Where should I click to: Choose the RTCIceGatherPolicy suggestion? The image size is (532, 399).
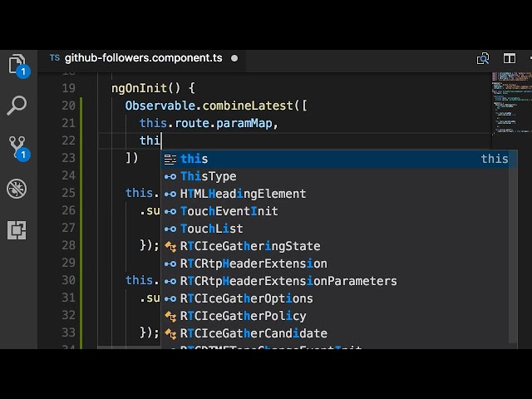(335, 316)
